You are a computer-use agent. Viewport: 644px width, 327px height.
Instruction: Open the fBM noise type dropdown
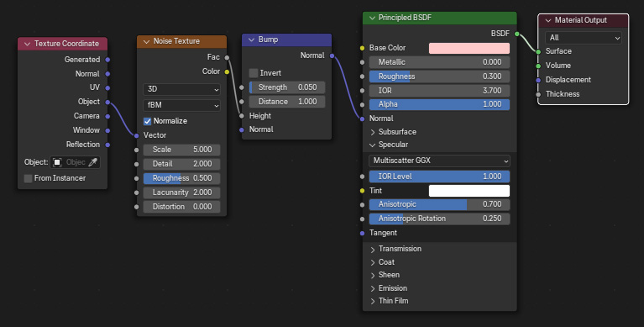(181, 105)
